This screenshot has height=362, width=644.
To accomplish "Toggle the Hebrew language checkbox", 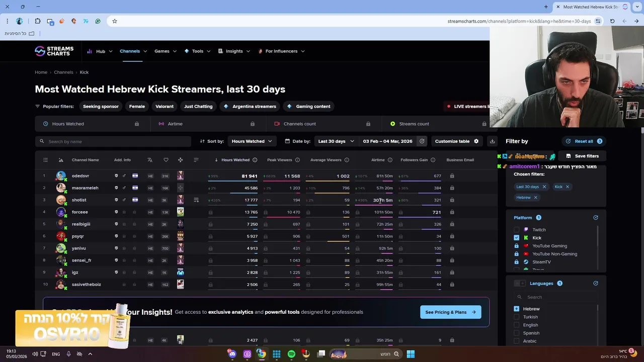I will pyautogui.click(x=517, y=309).
